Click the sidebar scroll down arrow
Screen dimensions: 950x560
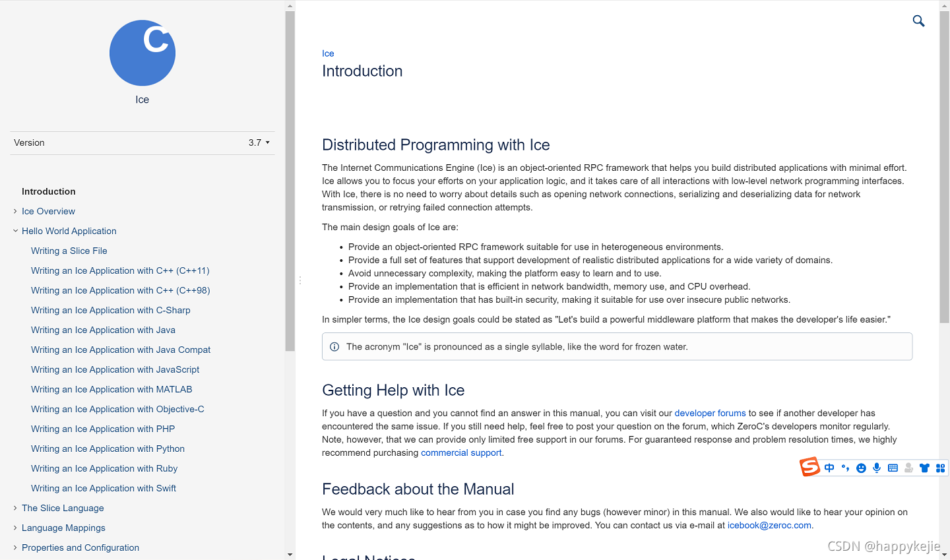click(x=290, y=555)
